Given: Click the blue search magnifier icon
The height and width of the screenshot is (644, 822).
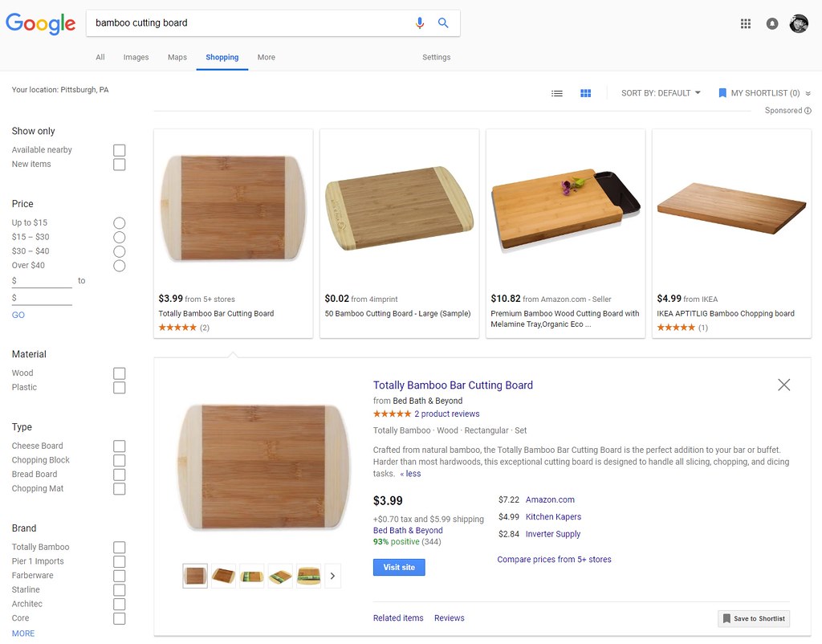Looking at the screenshot, I should [x=443, y=23].
